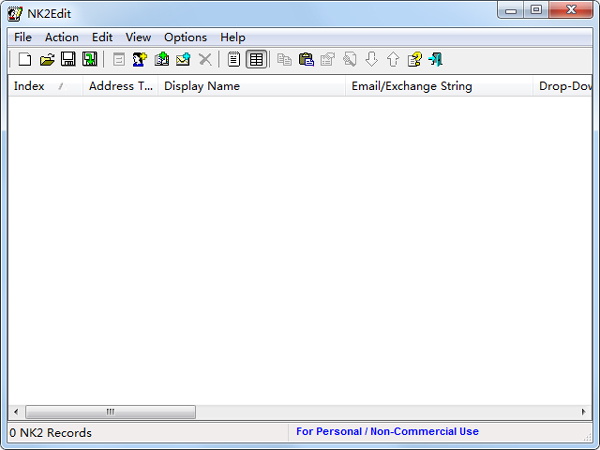Click the scroll right arrow
Image resolution: width=600 pixels, height=450 pixels.
pyautogui.click(x=583, y=412)
